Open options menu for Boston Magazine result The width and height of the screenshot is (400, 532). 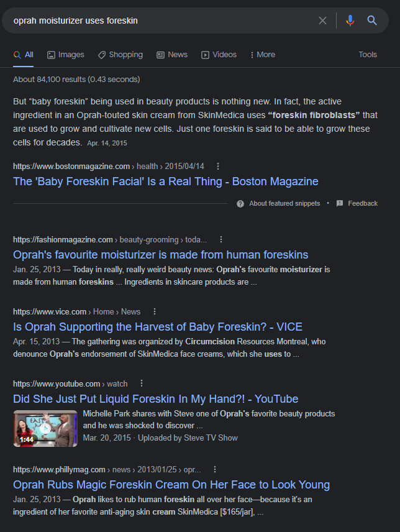coord(218,167)
